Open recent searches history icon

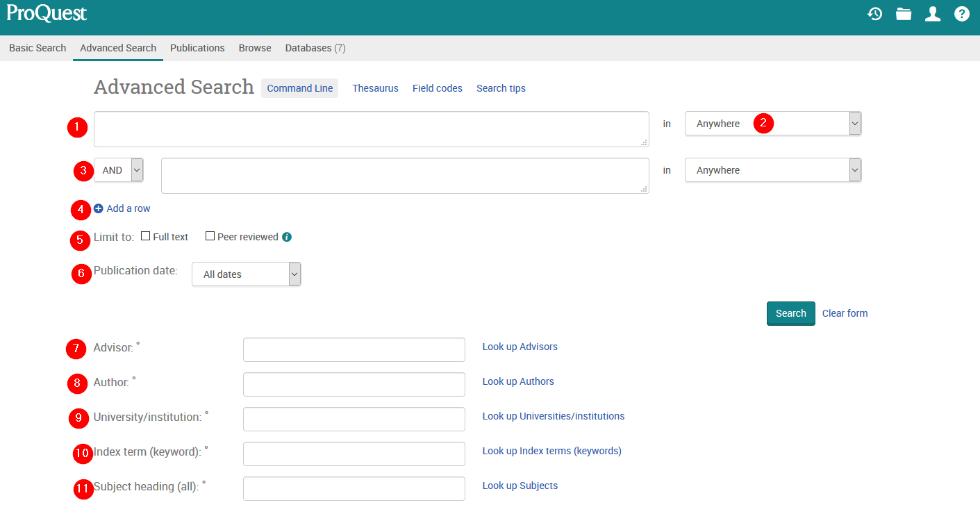[874, 14]
